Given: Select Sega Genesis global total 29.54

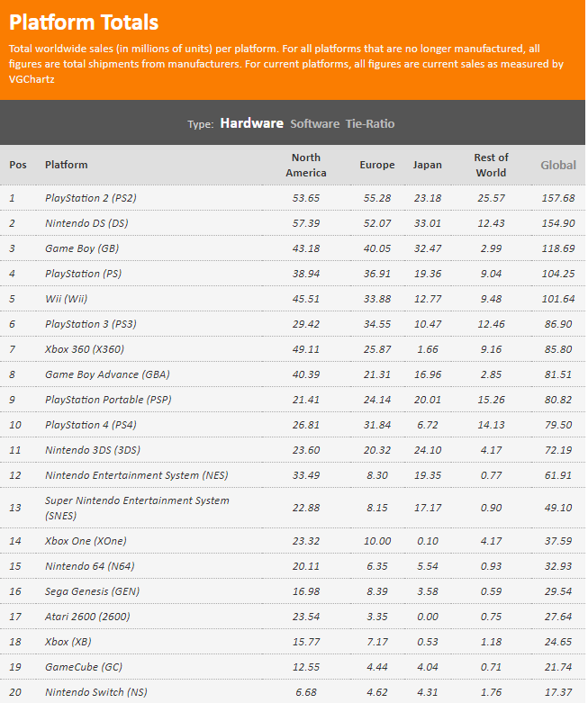Looking at the screenshot, I should point(558,591).
